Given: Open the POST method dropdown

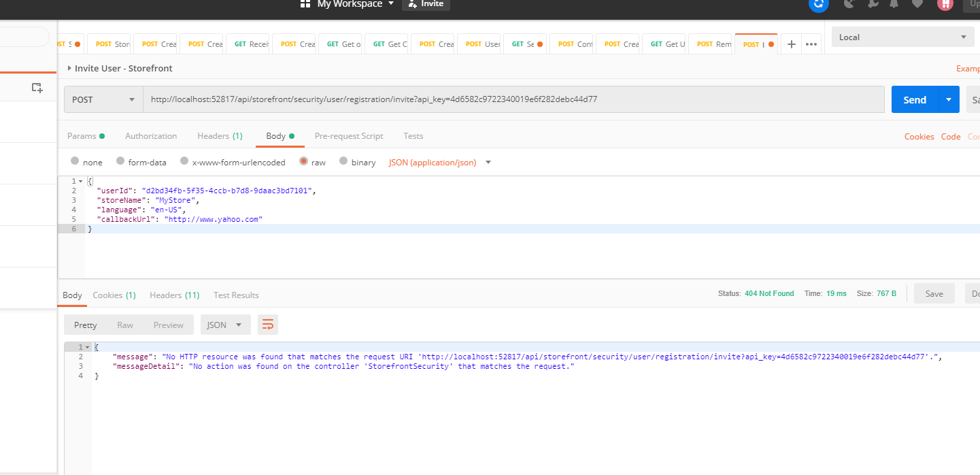Looking at the screenshot, I should click(103, 99).
